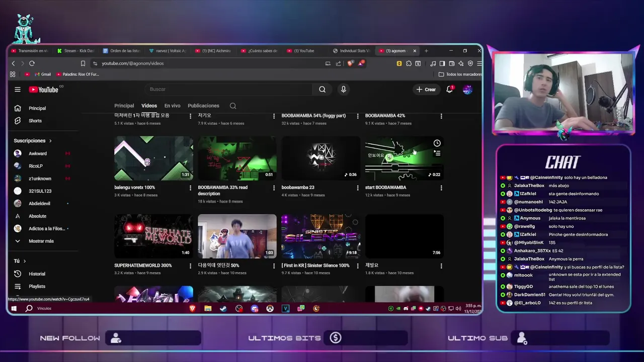Click the Crear button
The height and width of the screenshot is (362, 644).
tap(426, 89)
